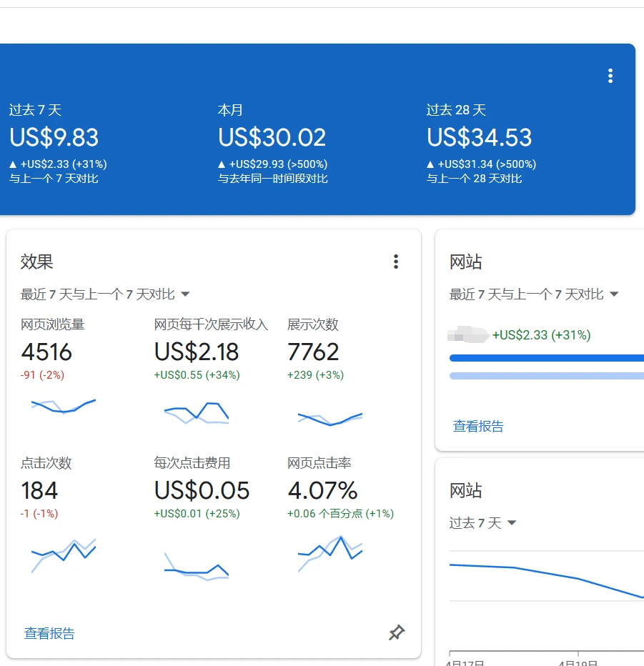Image resolution: width=644 pixels, height=666 pixels.
Task: Click the dark blue earnings bar in 网站 card
Action: coord(546,358)
